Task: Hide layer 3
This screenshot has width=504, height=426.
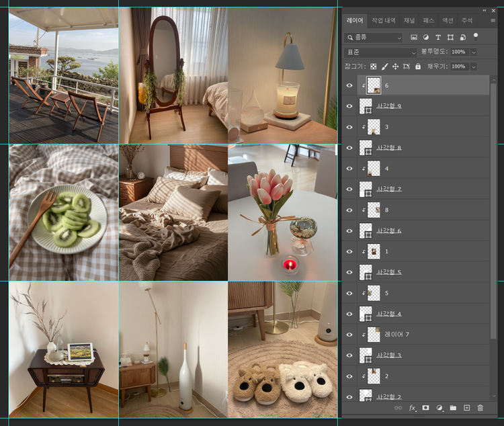Action: coord(349,127)
